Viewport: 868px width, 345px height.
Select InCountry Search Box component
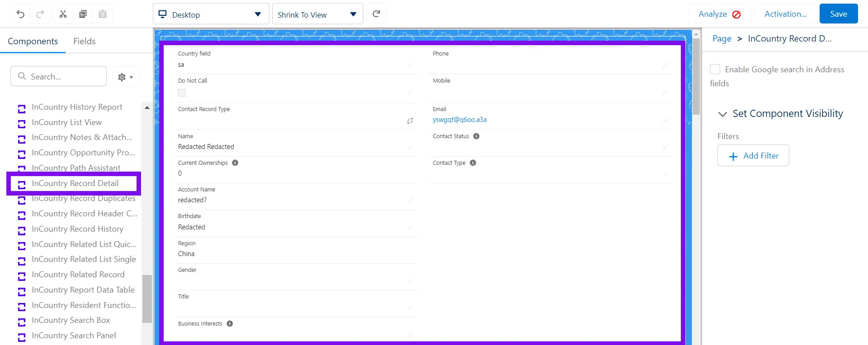(71, 320)
